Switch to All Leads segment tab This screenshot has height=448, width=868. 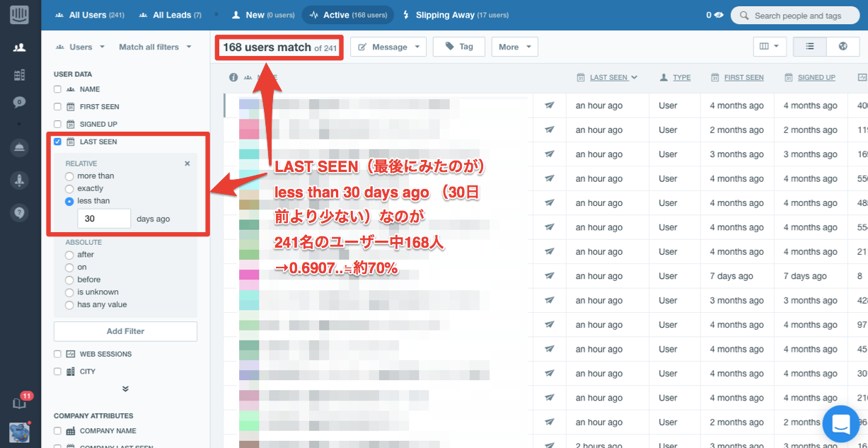[170, 15]
